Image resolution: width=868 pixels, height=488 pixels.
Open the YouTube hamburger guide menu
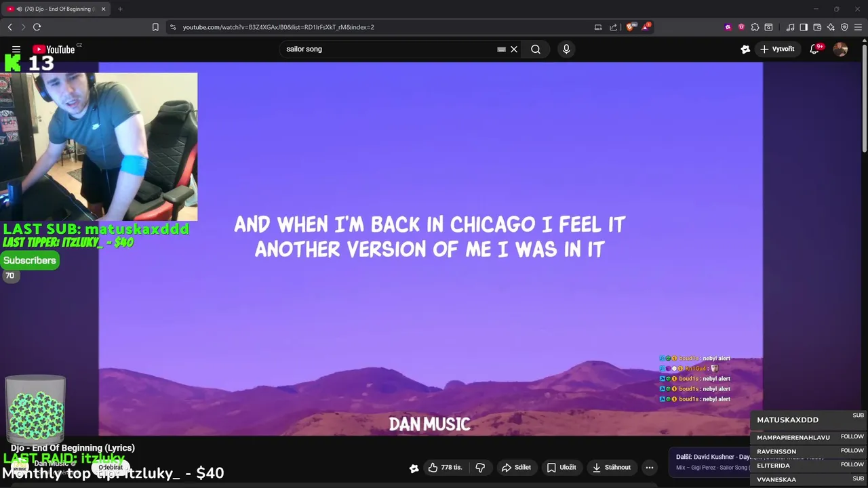16,49
